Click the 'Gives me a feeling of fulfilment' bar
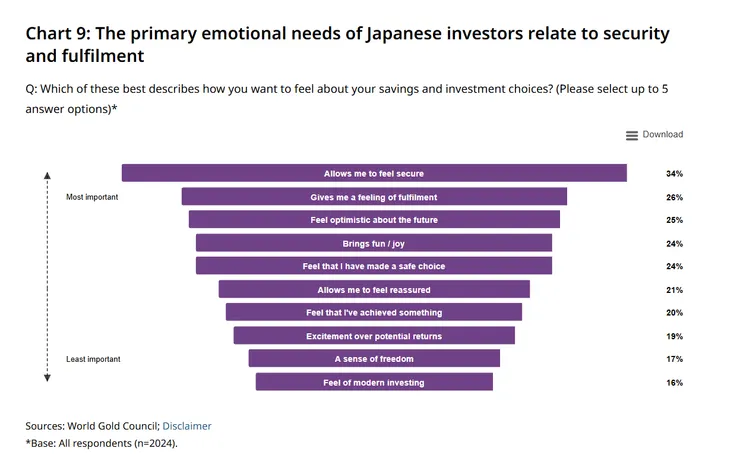The width and height of the screenshot is (740, 457). (374, 197)
